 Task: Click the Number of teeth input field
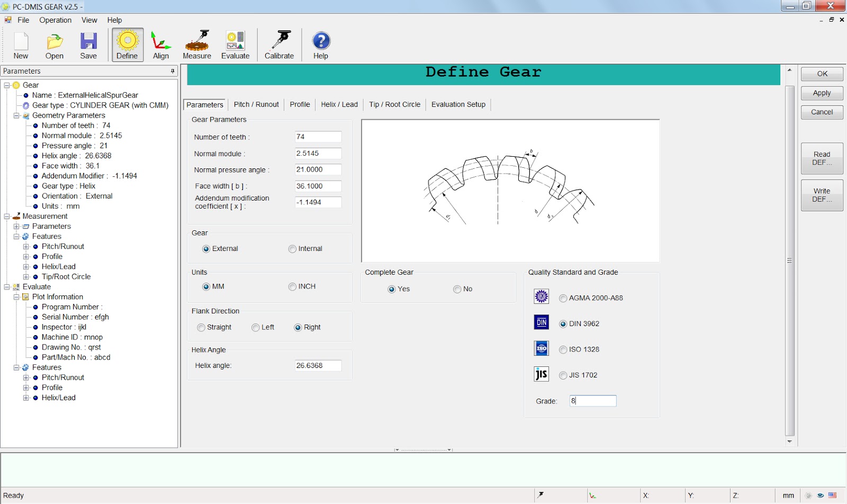(318, 137)
